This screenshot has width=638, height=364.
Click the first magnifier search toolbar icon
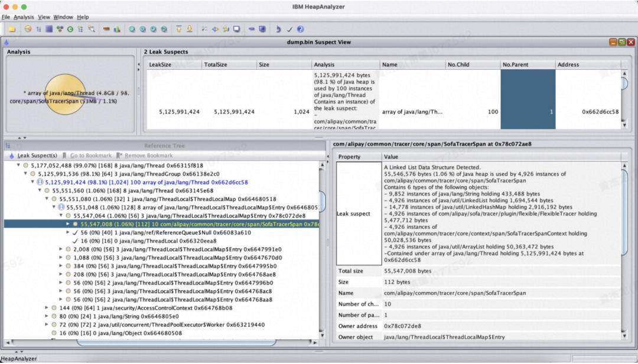[x=132, y=28]
